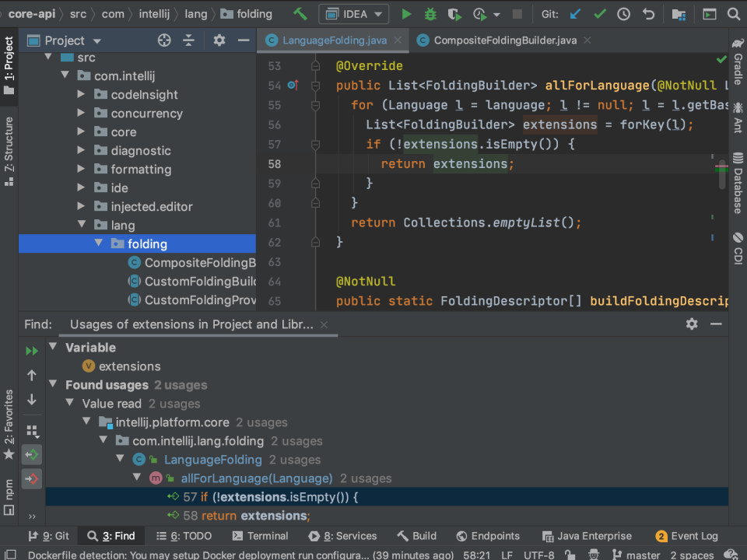747x560 pixels.
Task: Update project from Git via blue arrow icon
Action: [x=576, y=13]
